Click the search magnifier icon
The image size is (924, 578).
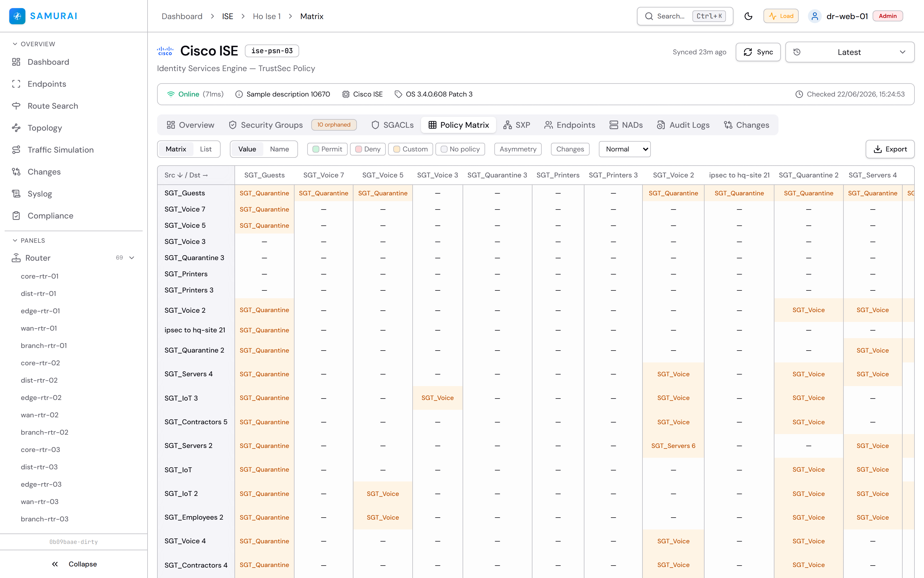tap(649, 16)
